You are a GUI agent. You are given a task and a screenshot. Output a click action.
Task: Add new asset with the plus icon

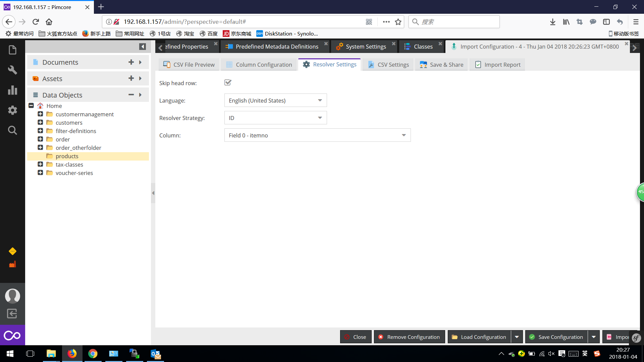(x=131, y=78)
